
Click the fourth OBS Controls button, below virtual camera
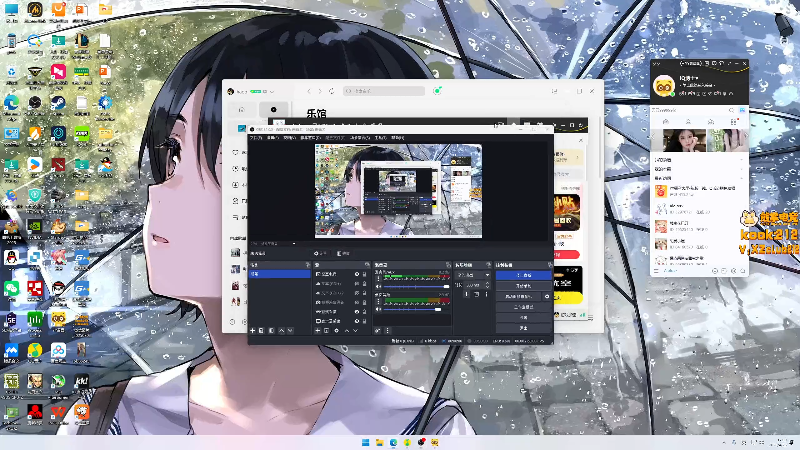pos(523,307)
